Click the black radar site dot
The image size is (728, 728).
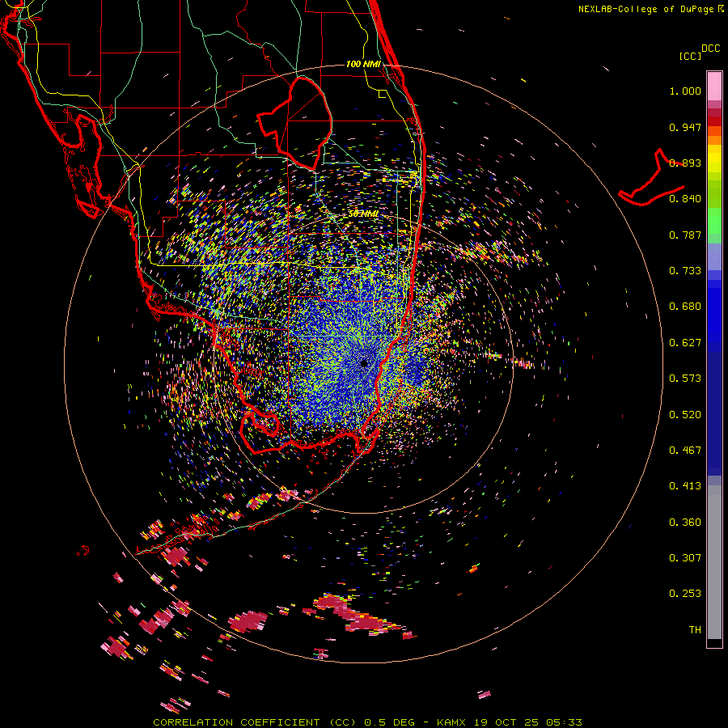point(364,363)
